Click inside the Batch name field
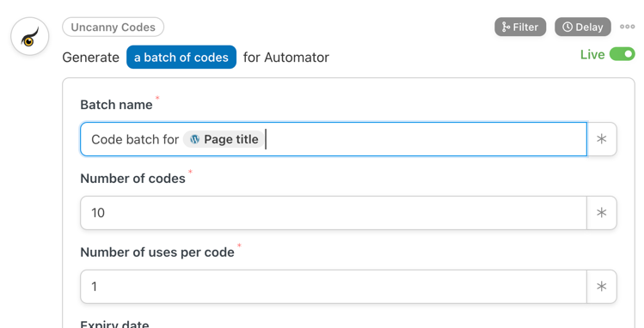The height and width of the screenshot is (328, 644). [x=333, y=139]
